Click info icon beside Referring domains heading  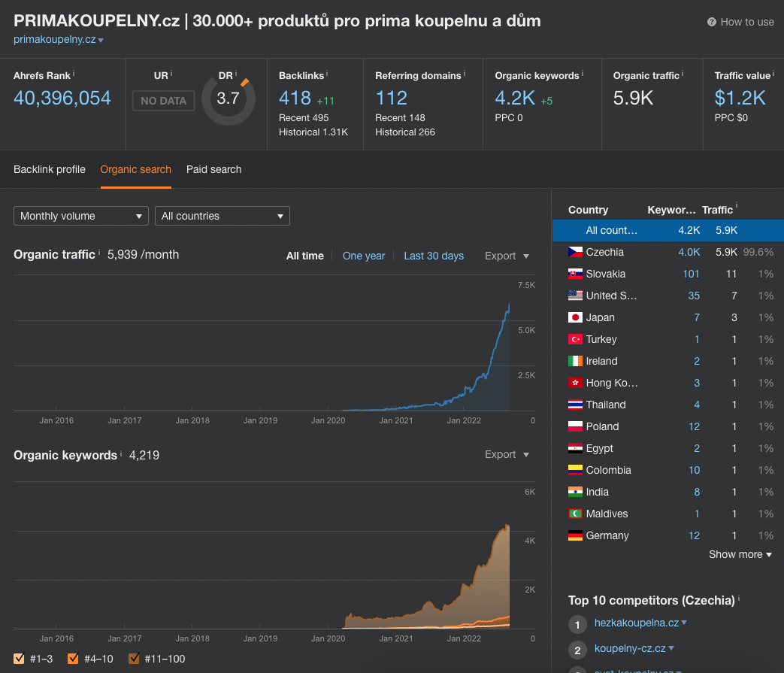(464, 74)
